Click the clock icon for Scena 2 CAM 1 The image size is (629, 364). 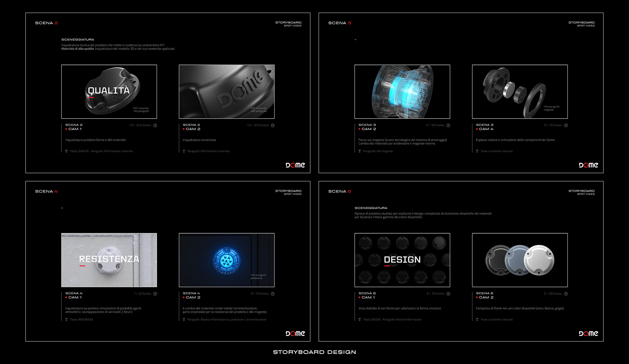[x=155, y=125]
